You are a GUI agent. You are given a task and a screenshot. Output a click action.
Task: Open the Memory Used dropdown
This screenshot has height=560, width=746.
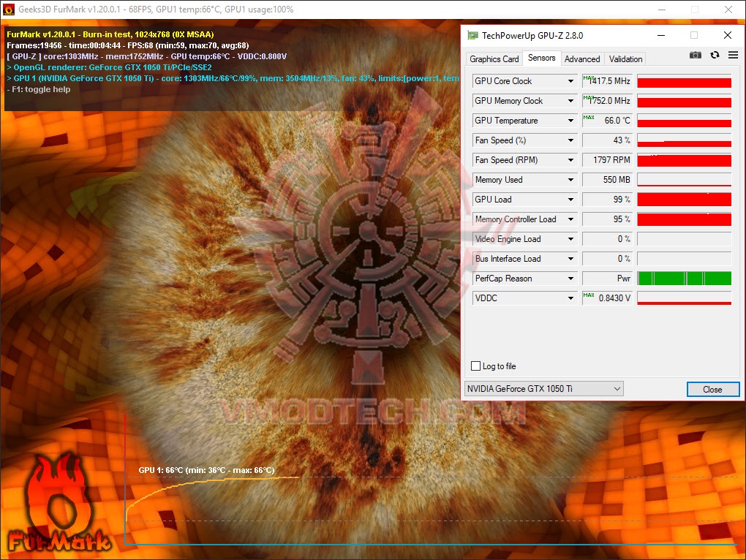click(570, 180)
